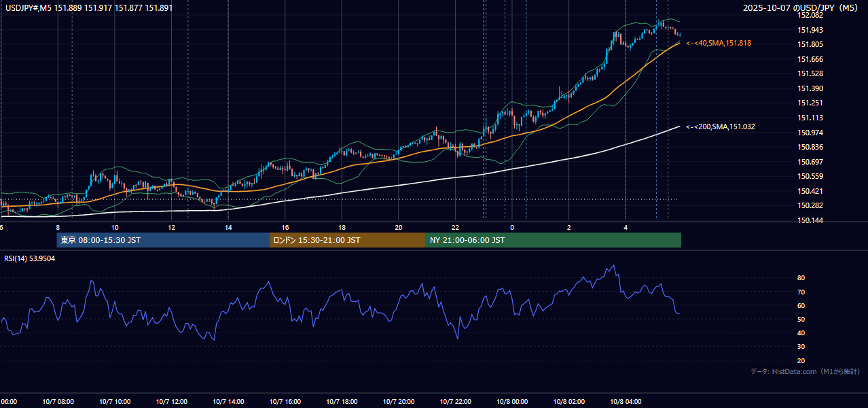Viewport: 868px width, 408px height.
Task: Click price axis value 150.144
Action: (810, 221)
